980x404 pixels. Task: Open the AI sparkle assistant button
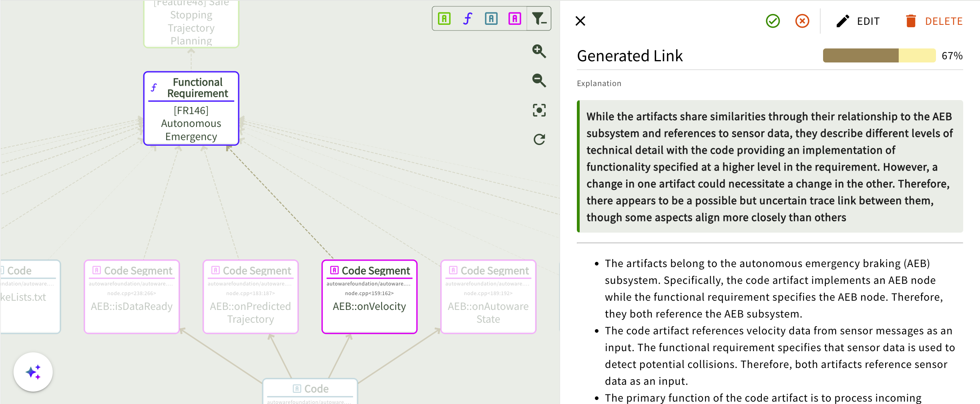coord(33,372)
